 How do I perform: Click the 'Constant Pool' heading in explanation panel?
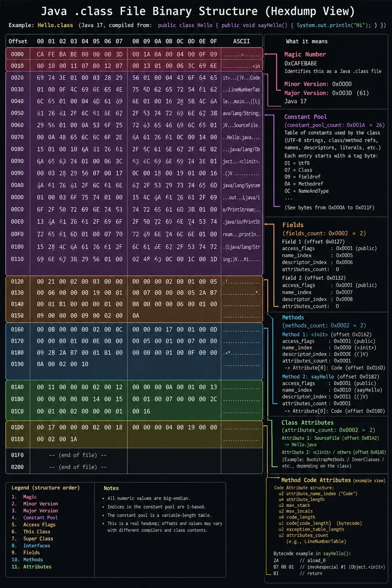tap(305, 117)
